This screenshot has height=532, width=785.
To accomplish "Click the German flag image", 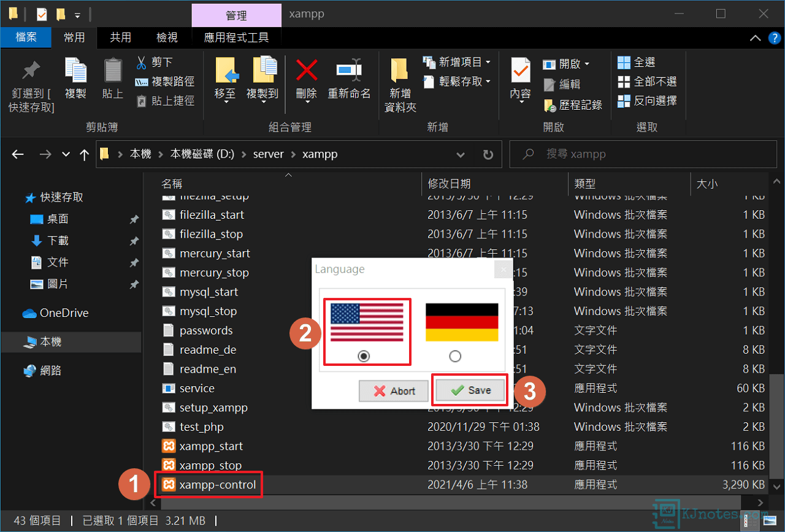I will pos(462,322).
